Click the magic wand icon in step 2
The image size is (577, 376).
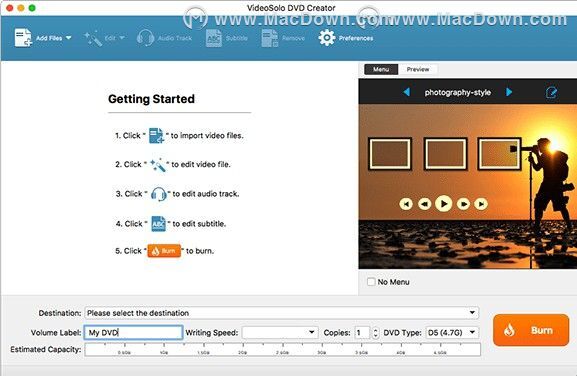pyautogui.click(x=158, y=164)
